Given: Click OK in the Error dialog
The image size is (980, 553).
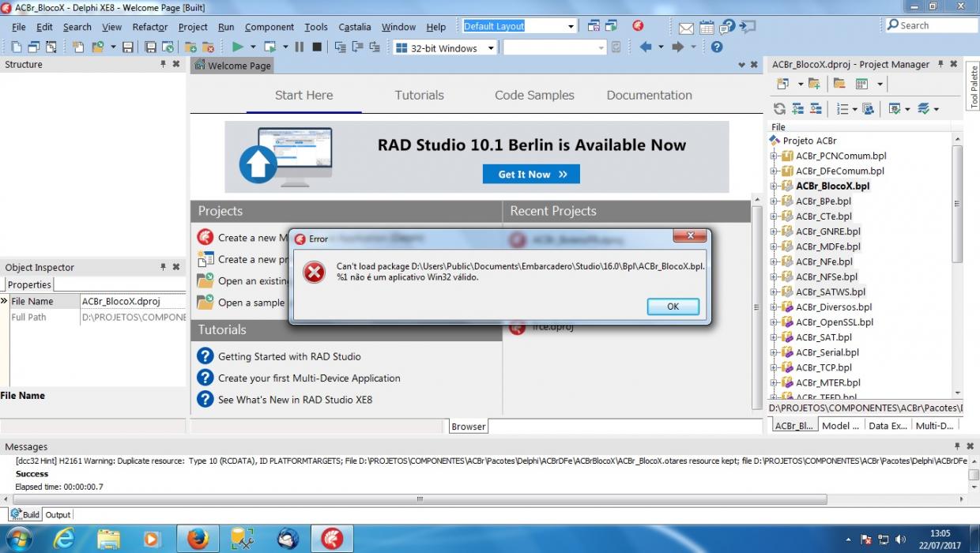Looking at the screenshot, I should (673, 307).
